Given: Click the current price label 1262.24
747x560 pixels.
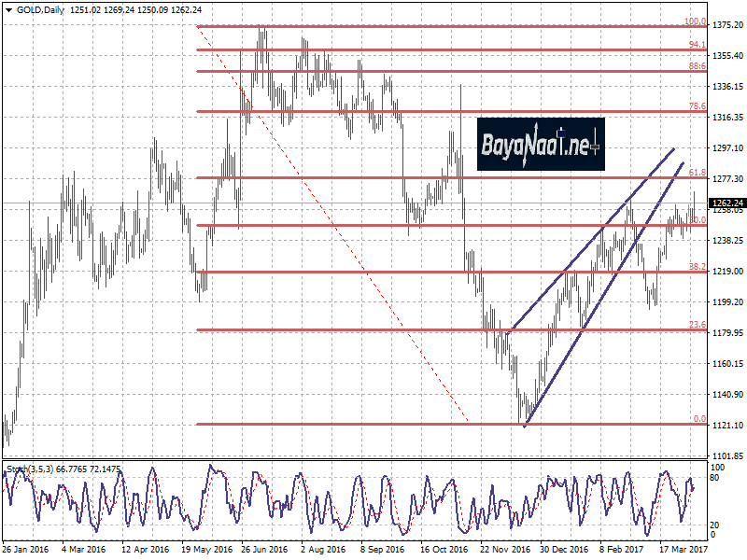Looking at the screenshot, I should point(726,203).
